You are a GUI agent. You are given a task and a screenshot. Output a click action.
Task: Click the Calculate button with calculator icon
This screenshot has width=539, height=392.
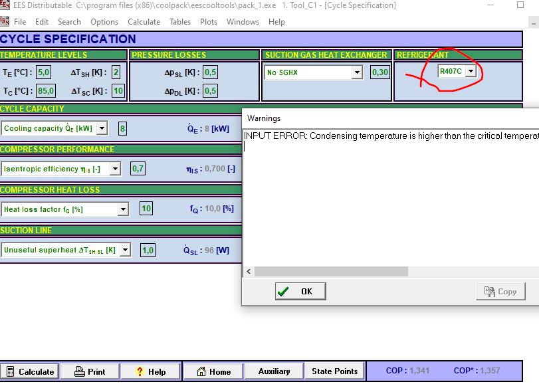[x=29, y=371]
